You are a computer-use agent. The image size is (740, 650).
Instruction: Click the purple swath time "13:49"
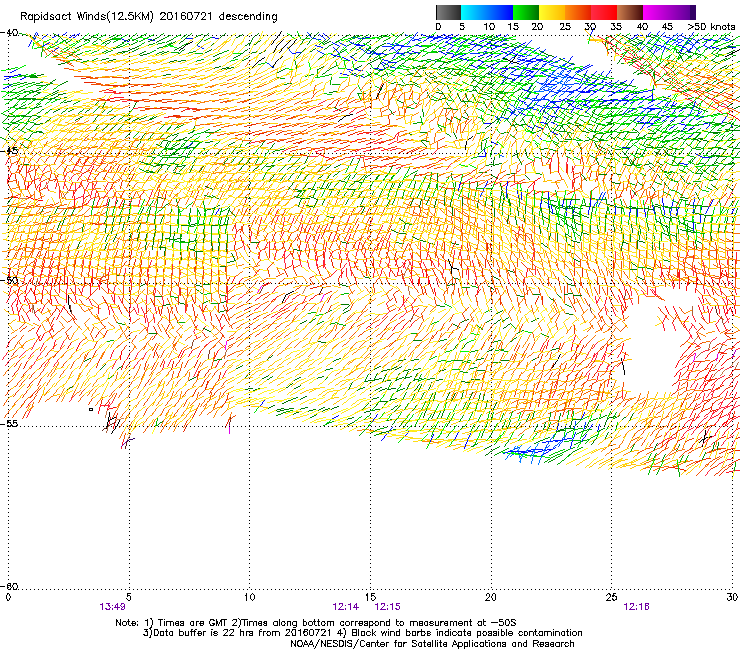coord(112,607)
